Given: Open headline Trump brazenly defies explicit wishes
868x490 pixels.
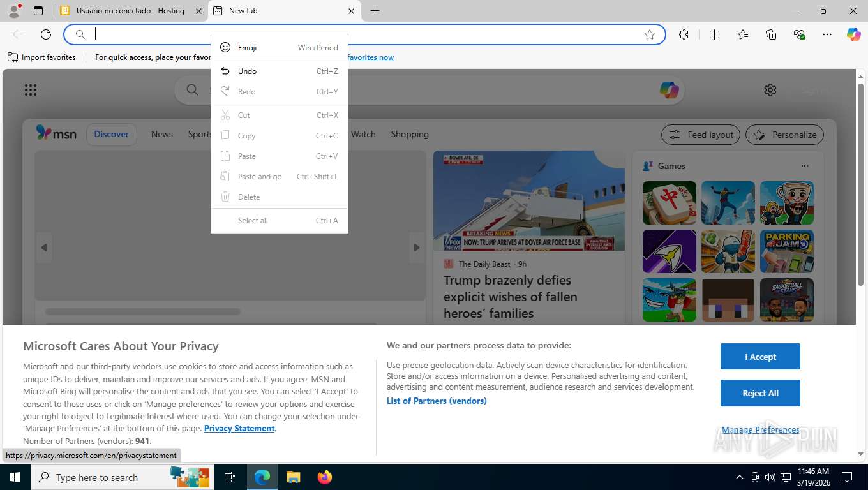Looking at the screenshot, I should pos(511,297).
